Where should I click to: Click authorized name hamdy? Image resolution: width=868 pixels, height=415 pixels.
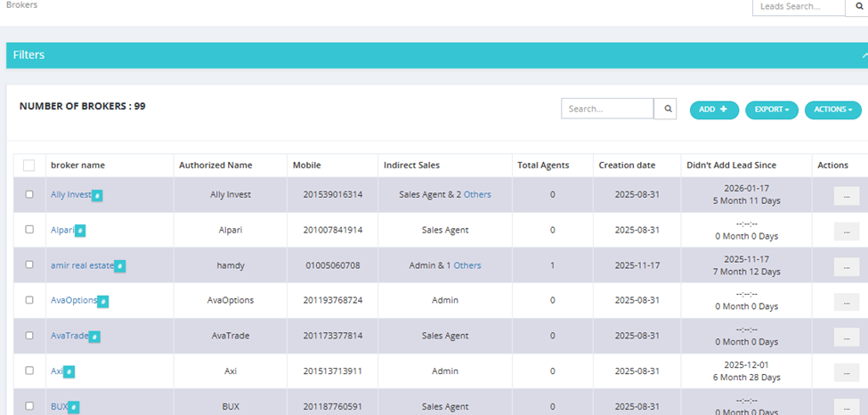click(231, 265)
